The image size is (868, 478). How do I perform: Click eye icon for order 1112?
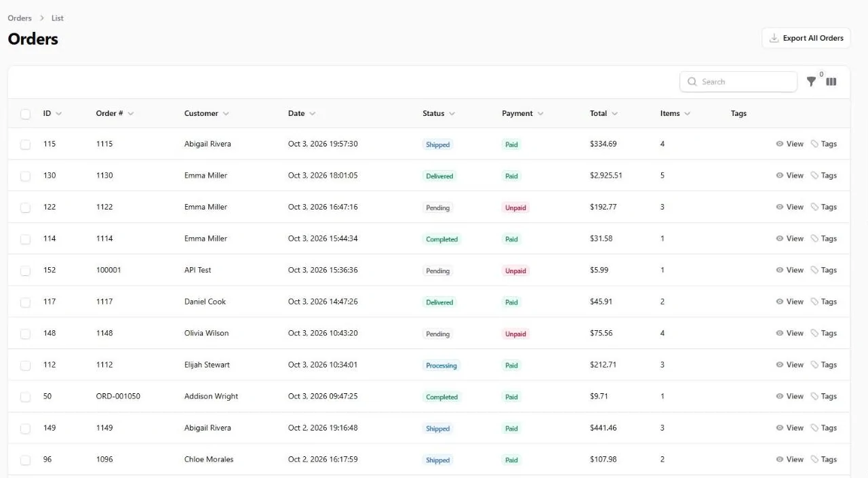tap(780, 365)
